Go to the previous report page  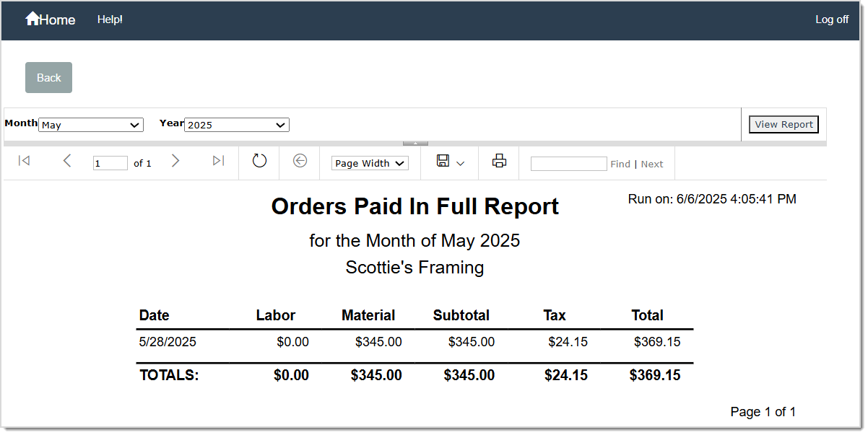coord(67,161)
